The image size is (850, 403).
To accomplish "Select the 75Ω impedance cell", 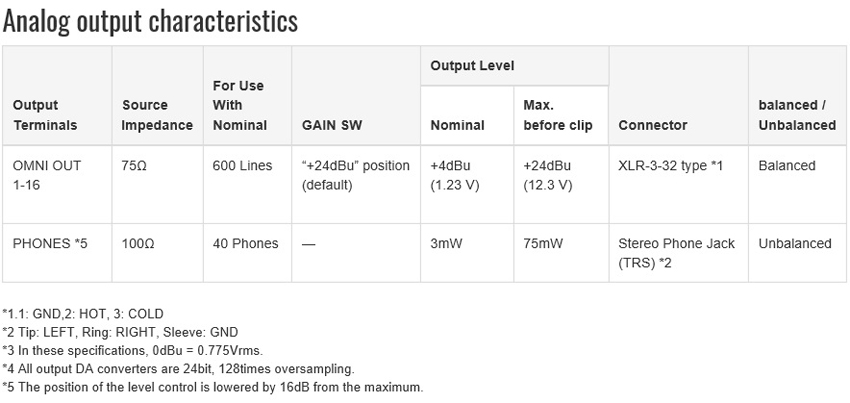I will [157, 184].
